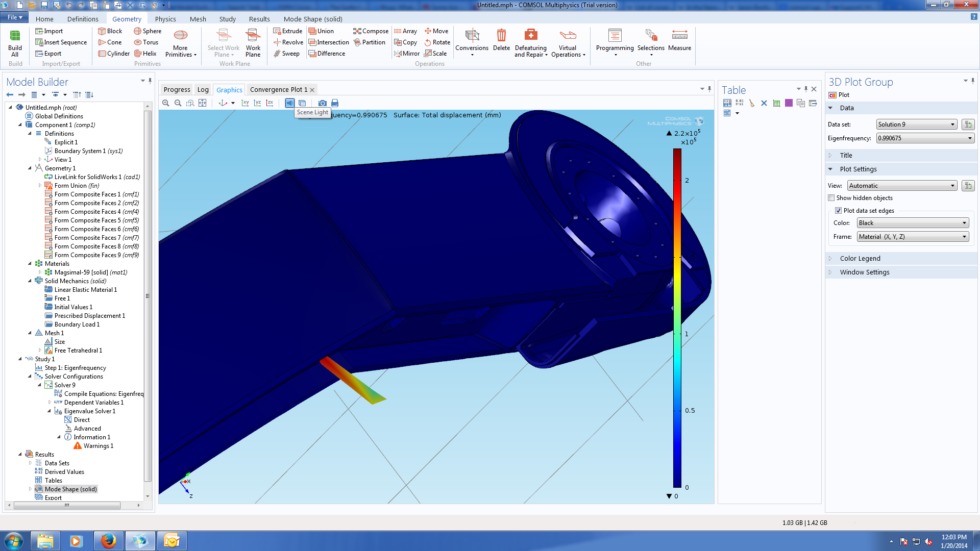
Task: Uncheck Plot data set edges
Action: coord(838,211)
